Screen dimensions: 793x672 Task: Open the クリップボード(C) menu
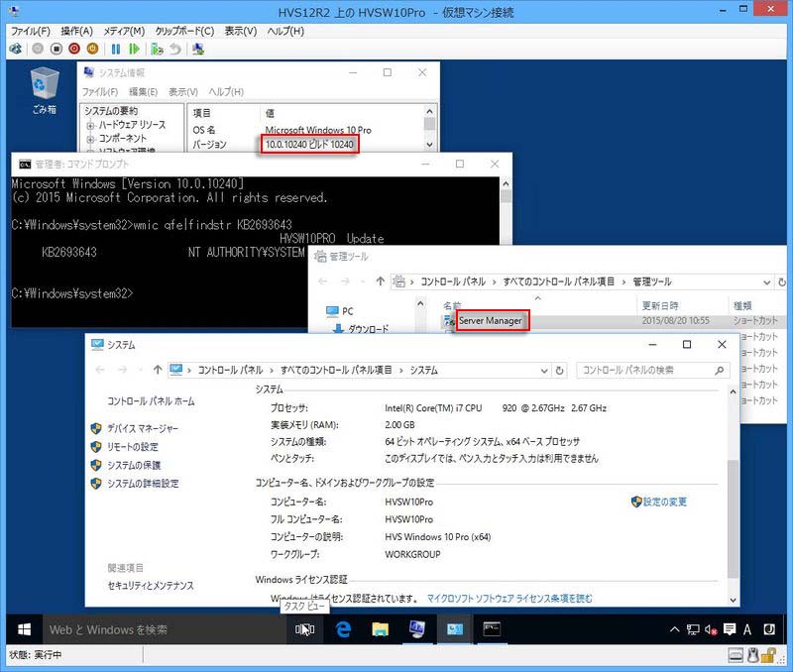[x=184, y=32]
